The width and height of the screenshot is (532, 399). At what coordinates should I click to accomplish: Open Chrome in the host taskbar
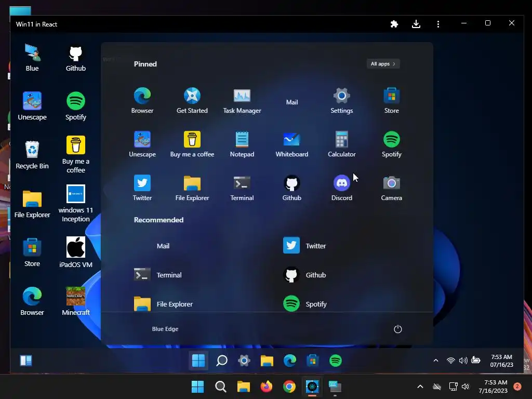pyautogui.click(x=289, y=387)
